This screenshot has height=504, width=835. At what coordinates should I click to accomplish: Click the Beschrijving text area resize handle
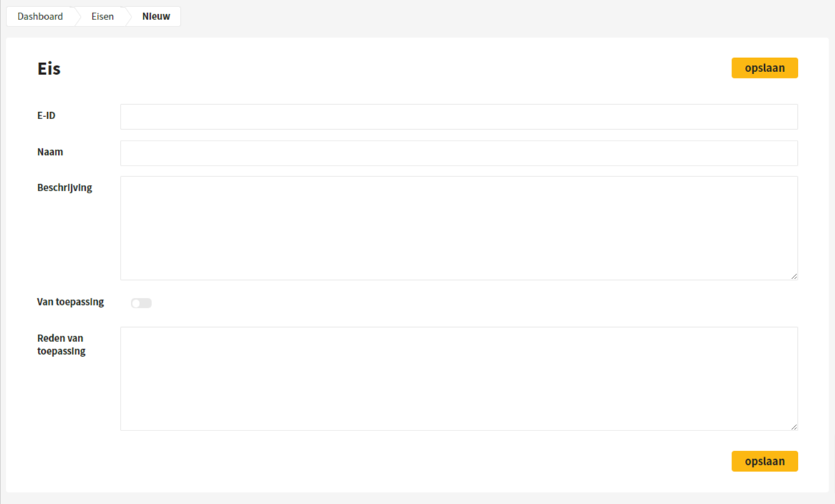click(x=794, y=276)
